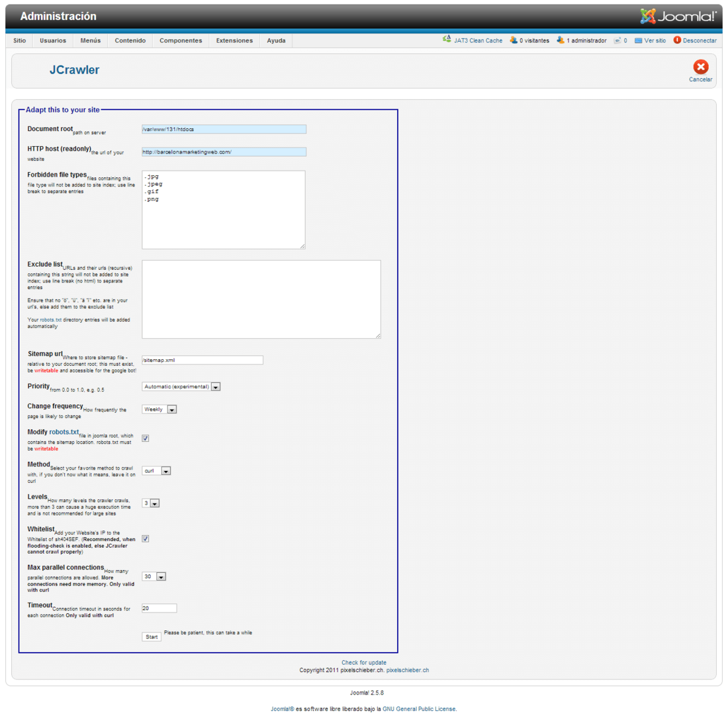728x725 pixels.
Task: Click the JAT3 Clean Cache link text
Action: click(x=478, y=40)
